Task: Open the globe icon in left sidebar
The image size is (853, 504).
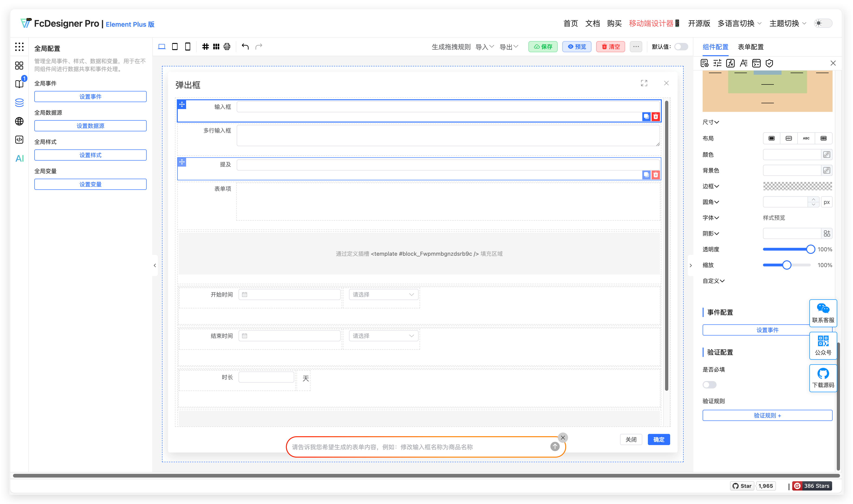Action: 19,121
